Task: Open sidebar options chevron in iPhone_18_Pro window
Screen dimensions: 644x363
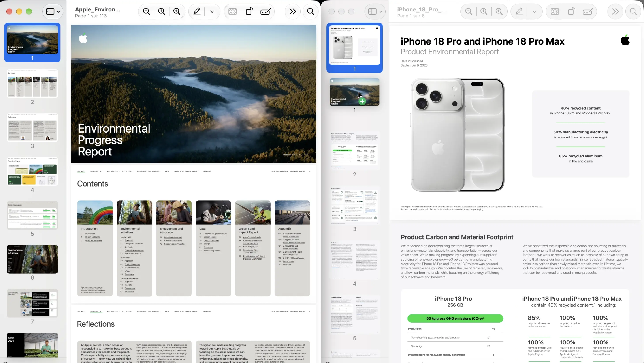Action: (381, 11)
